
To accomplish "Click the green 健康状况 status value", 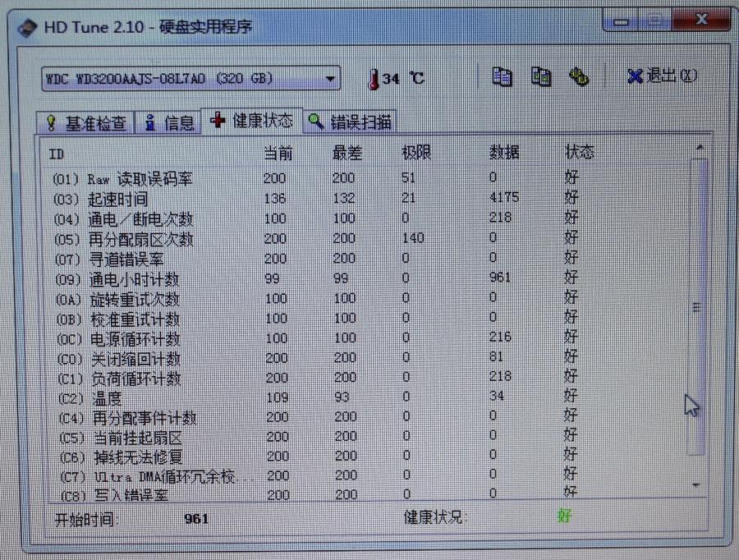I will pos(564,516).
